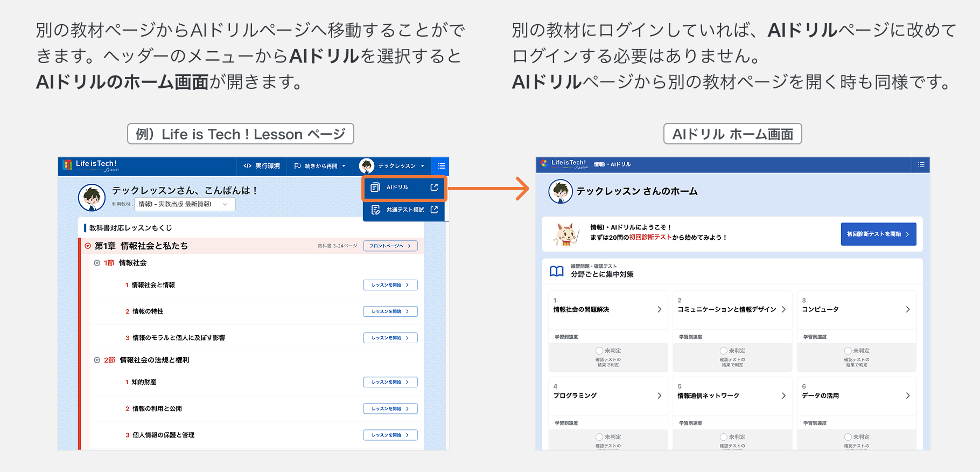Click the open book icon by 分野ごとに集中対策

(x=557, y=271)
